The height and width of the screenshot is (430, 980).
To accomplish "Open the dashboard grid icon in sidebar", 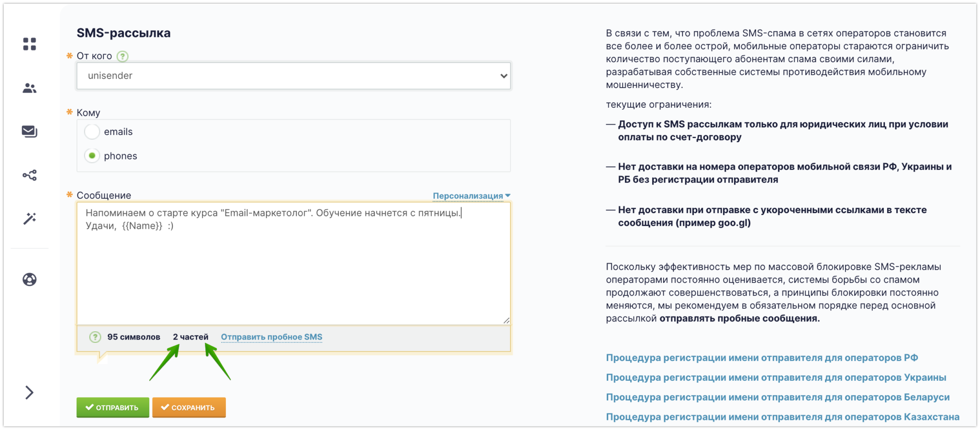I will pyautogui.click(x=30, y=44).
